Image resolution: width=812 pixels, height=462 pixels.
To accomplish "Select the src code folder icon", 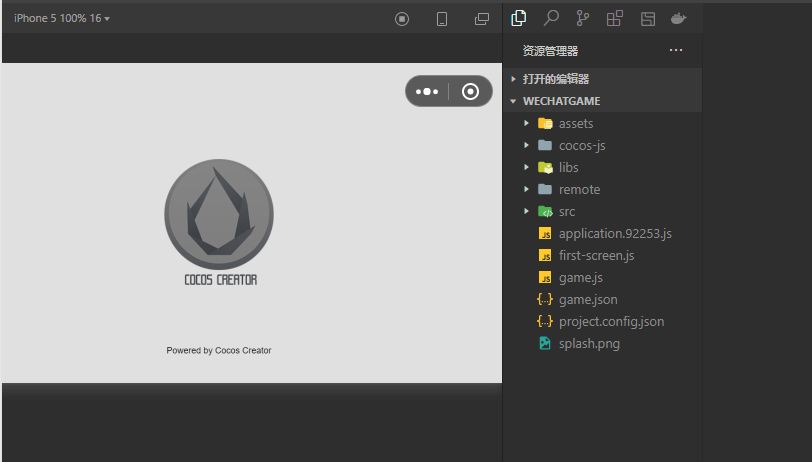I will click(545, 211).
